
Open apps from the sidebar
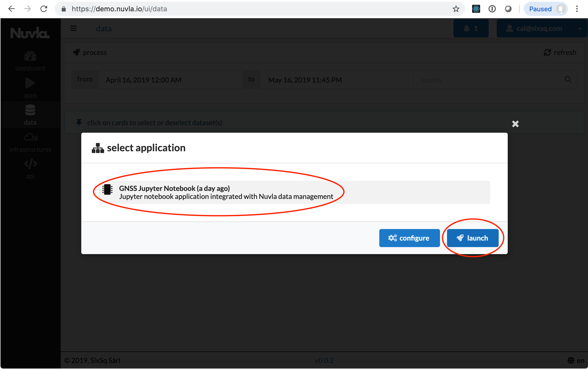pos(30,88)
